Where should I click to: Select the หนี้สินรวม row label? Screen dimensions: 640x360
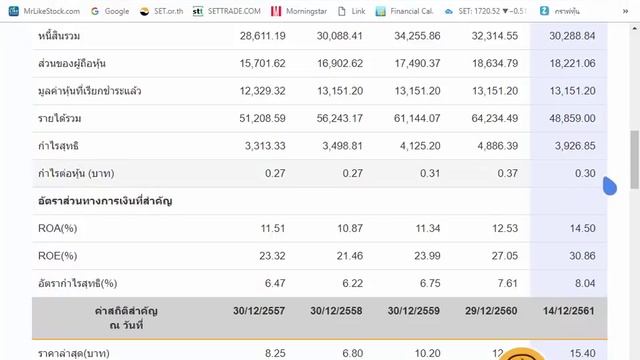59,36
